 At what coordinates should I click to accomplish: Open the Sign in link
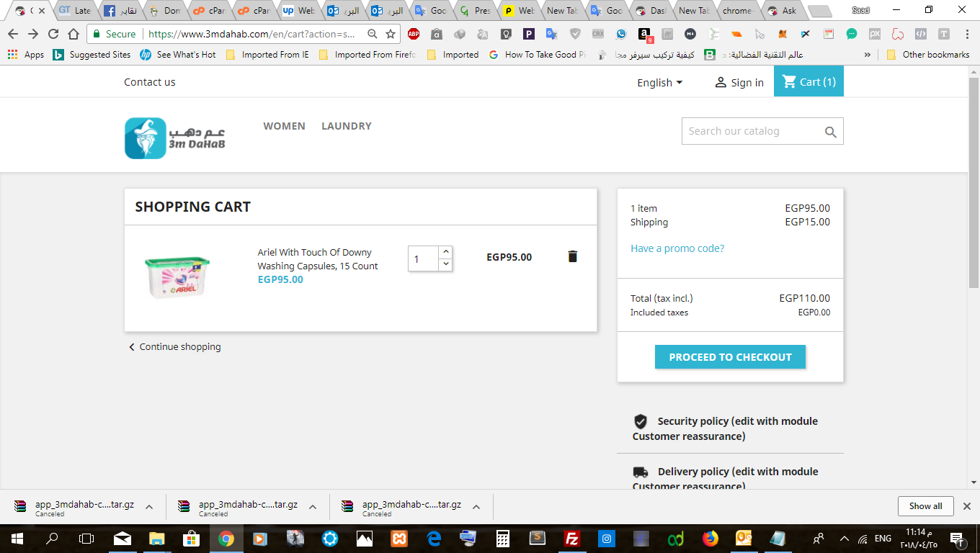point(739,83)
